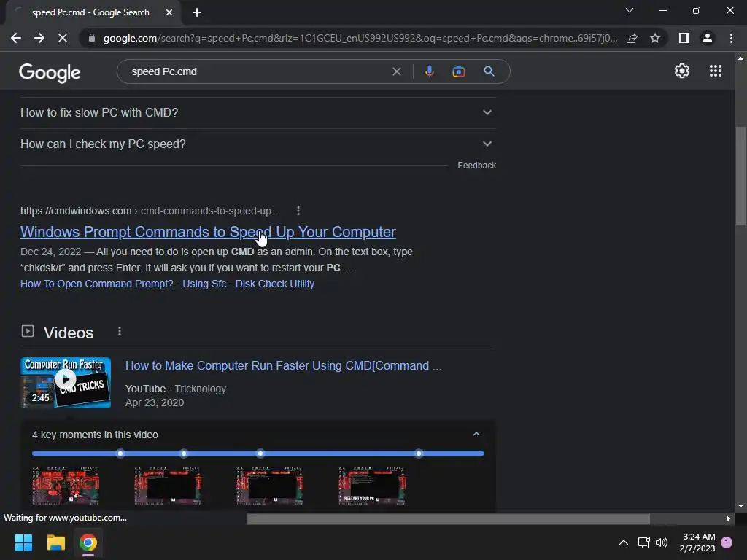Open clock showing 3:24 AM
Screen dimensions: 747x560
697,542
